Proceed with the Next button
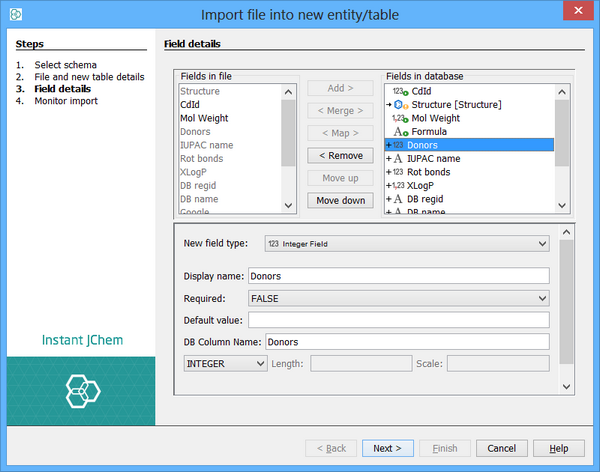The image size is (600, 472). click(x=388, y=448)
